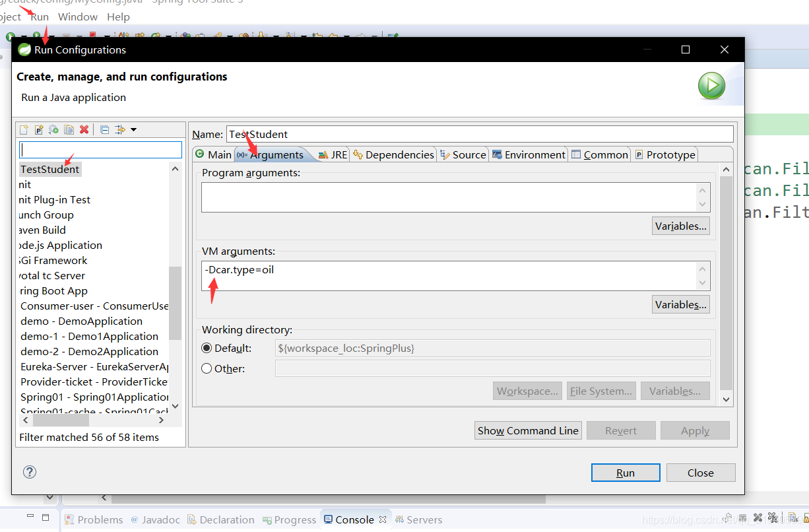Click the VM arguments text area
Image resolution: width=809 pixels, height=532 pixels.
pyautogui.click(x=449, y=276)
